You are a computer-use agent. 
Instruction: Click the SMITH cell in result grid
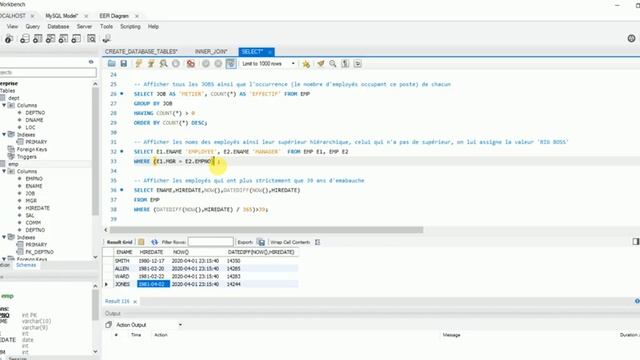pos(122,260)
